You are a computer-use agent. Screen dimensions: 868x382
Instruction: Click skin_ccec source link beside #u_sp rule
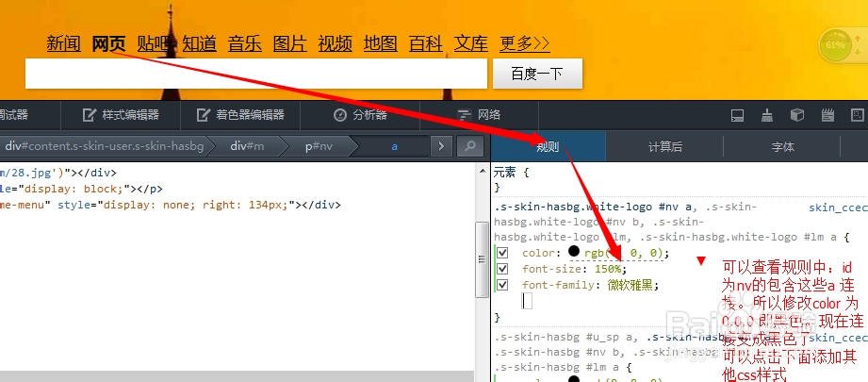[838, 338]
